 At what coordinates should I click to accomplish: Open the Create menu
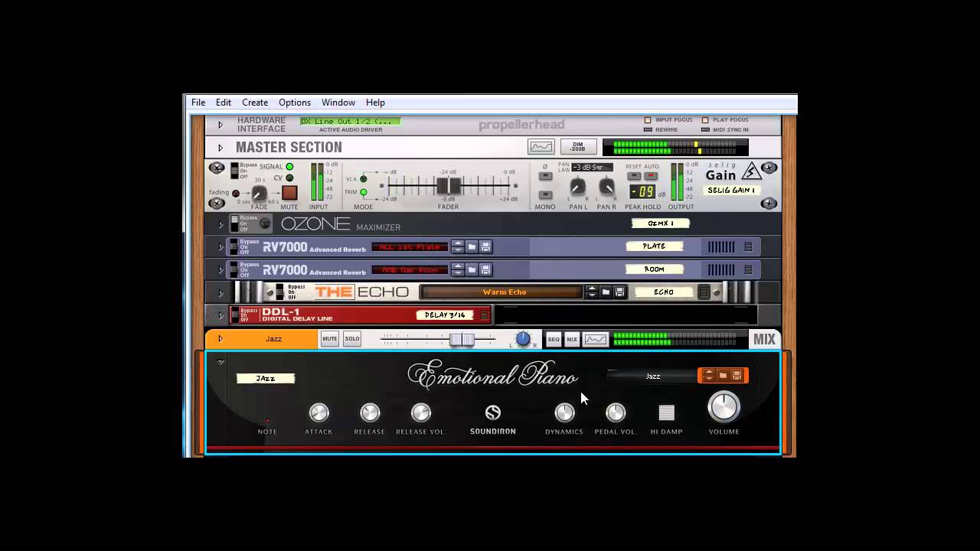(x=255, y=103)
